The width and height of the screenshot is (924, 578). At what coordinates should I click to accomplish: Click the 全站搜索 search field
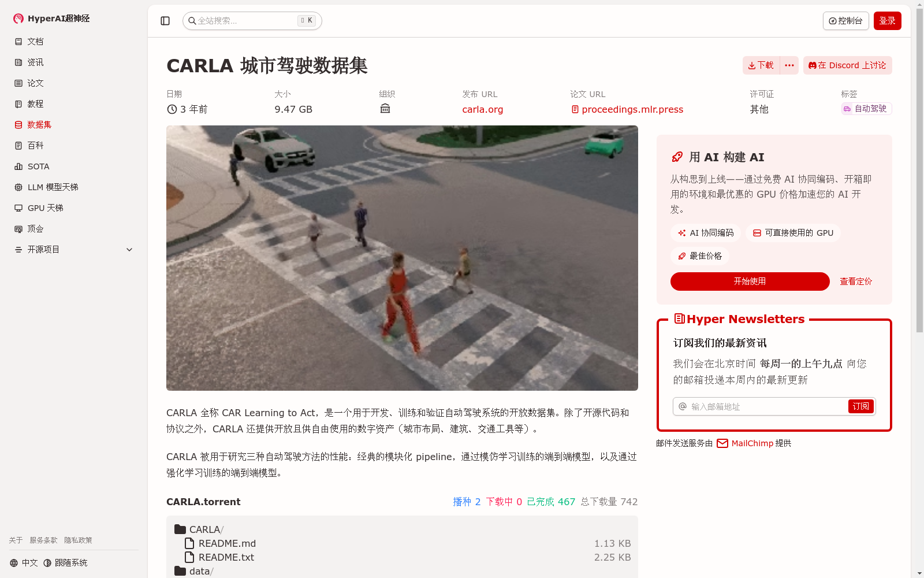tap(252, 21)
